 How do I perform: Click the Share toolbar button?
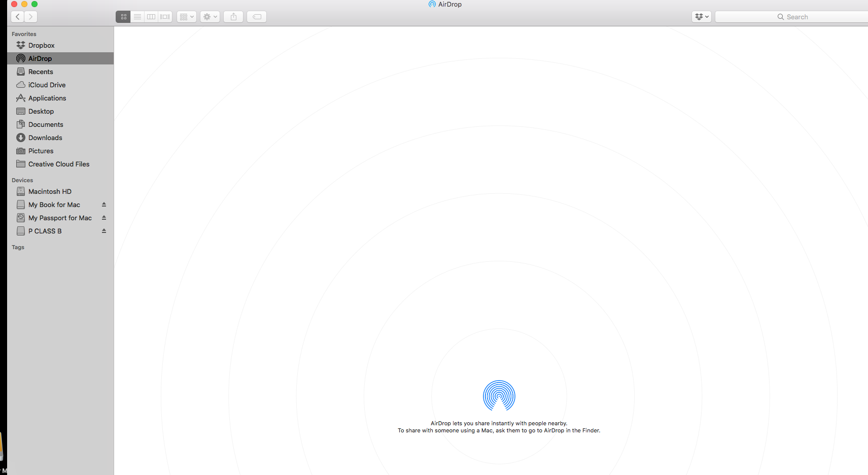(x=233, y=17)
